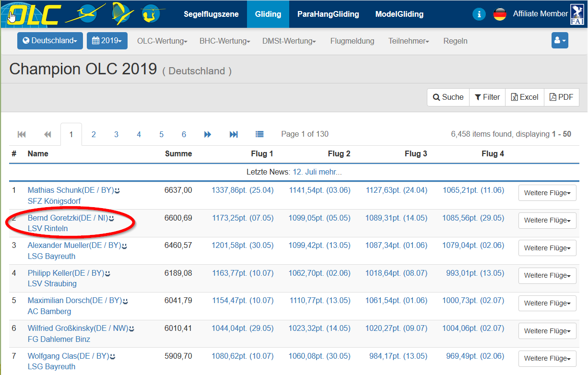Go to results page 3

(116, 134)
